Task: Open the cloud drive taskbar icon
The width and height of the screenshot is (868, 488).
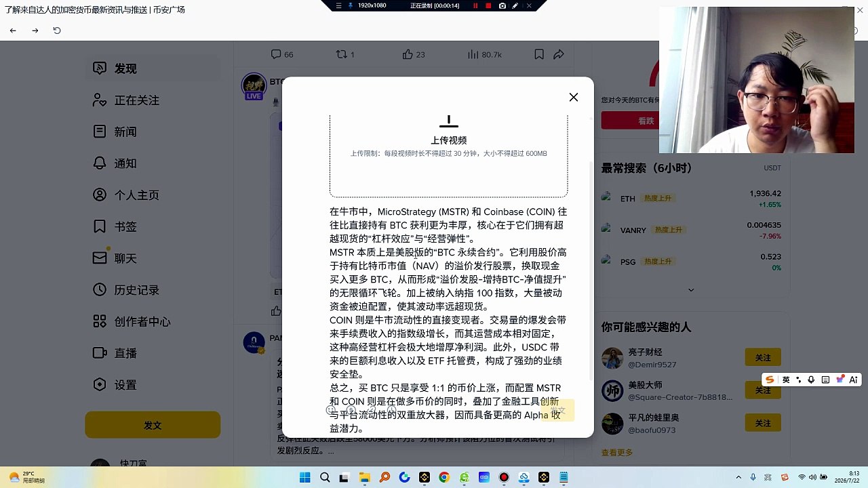Action: 524,477
